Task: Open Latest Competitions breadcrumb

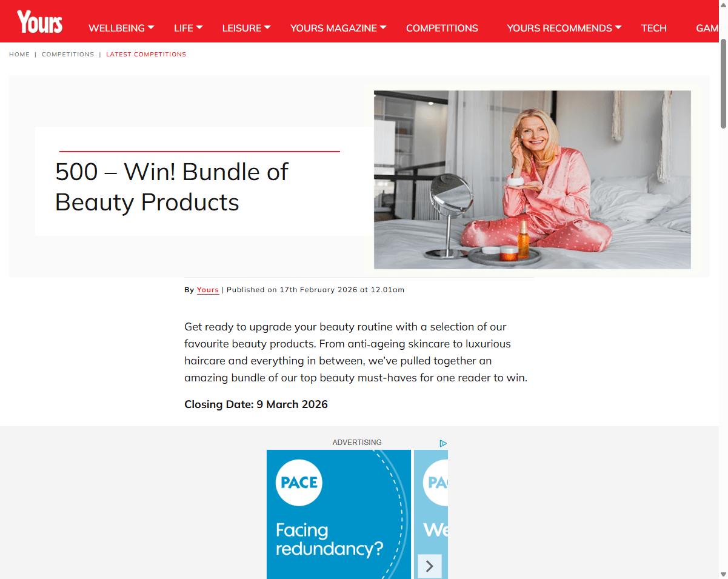Action: 146,55
